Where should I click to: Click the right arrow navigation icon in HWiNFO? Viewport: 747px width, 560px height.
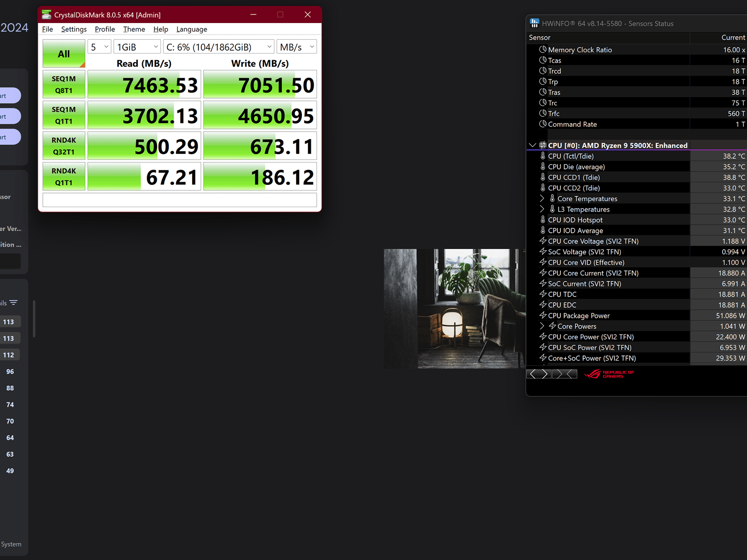tap(545, 374)
